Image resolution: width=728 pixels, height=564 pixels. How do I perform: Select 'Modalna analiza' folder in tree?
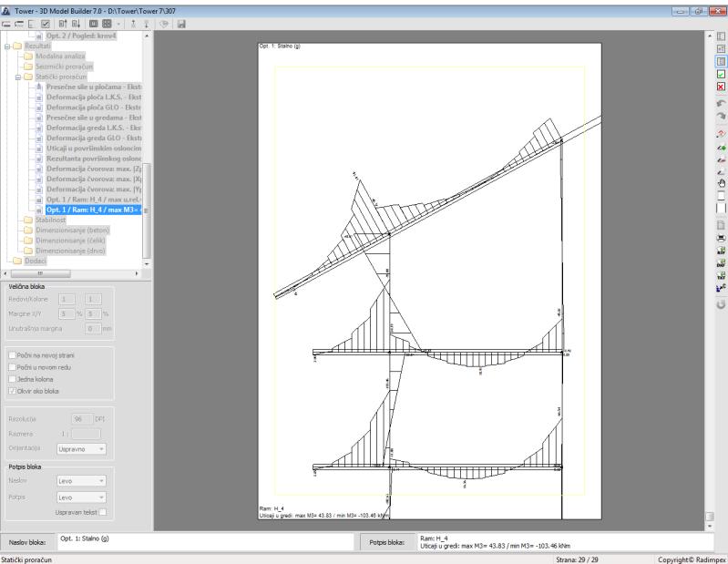tap(60, 56)
